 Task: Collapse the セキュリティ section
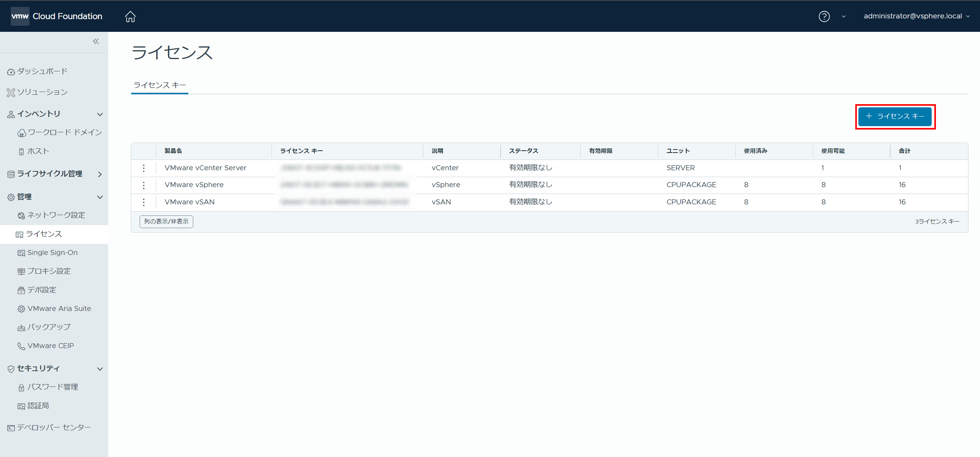[x=100, y=369]
